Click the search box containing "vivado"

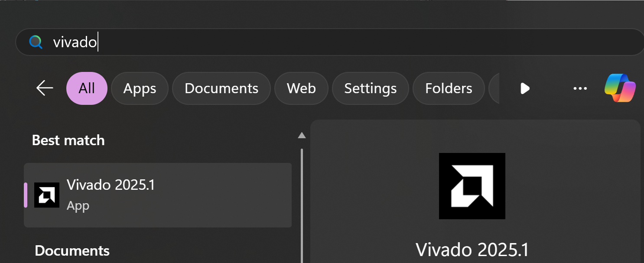(303, 42)
